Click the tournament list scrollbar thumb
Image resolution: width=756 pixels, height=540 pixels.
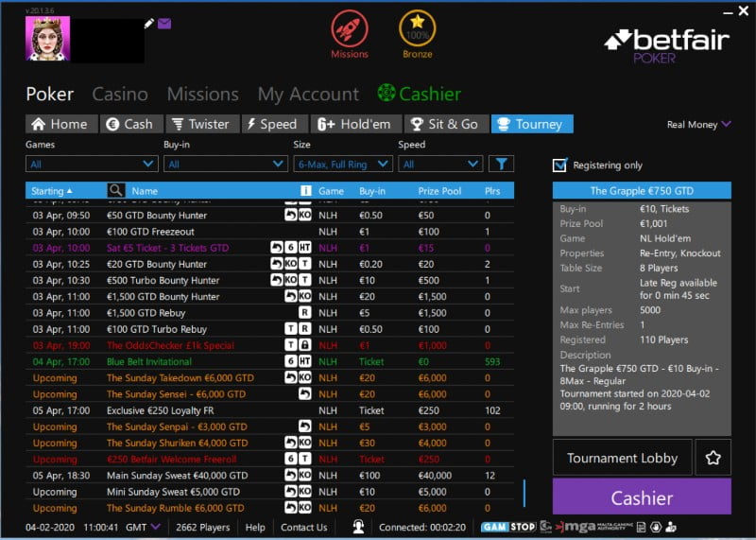pyautogui.click(x=524, y=493)
